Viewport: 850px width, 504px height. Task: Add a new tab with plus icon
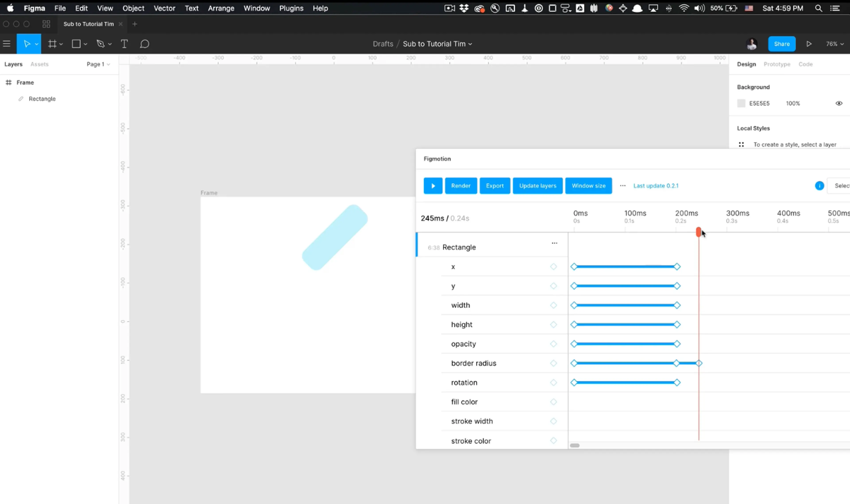coord(135,24)
